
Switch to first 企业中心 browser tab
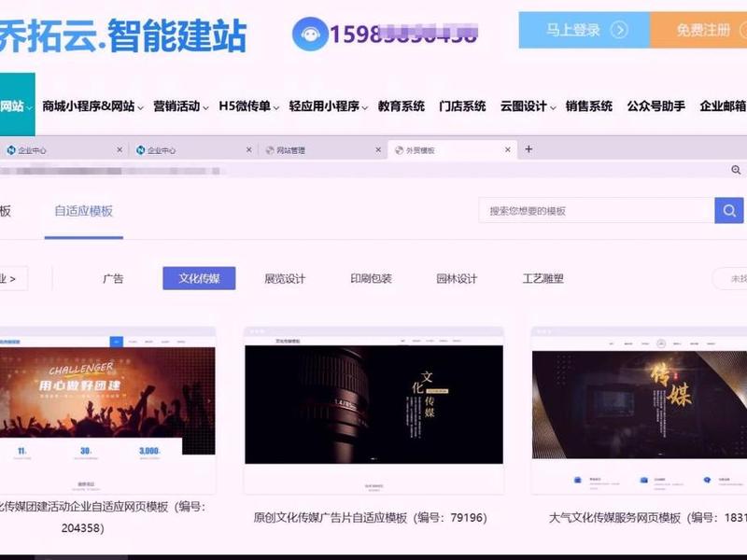tap(62, 150)
